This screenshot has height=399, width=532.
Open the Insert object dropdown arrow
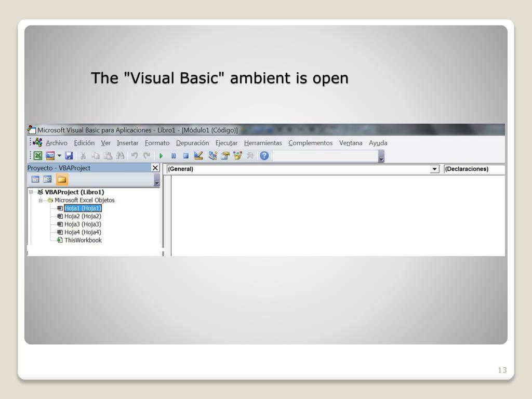[x=59, y=156]
